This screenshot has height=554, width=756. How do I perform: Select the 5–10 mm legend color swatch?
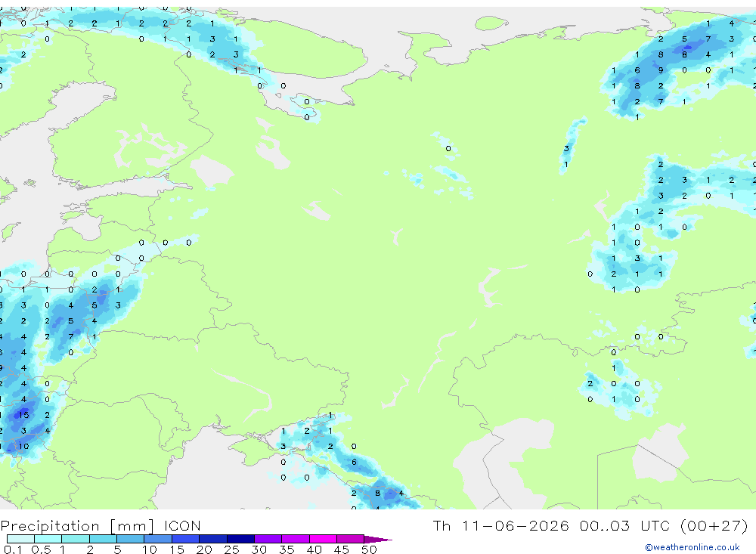(x=130, y=539)
